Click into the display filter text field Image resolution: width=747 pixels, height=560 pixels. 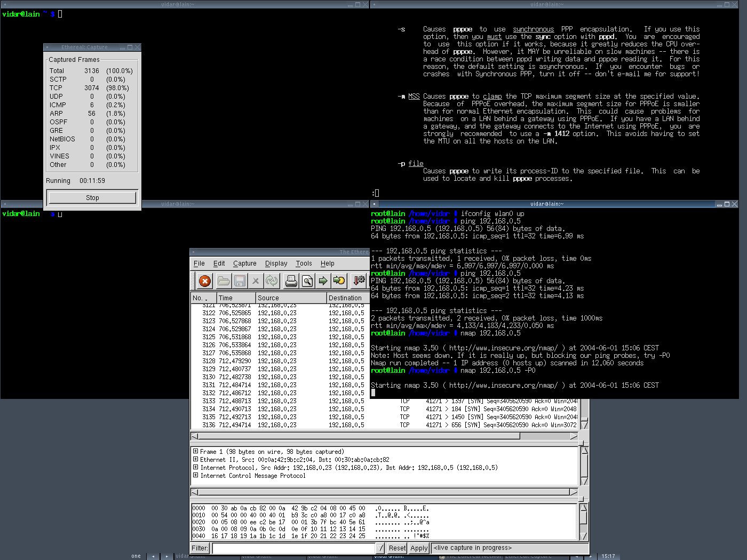tap(293, 548)
